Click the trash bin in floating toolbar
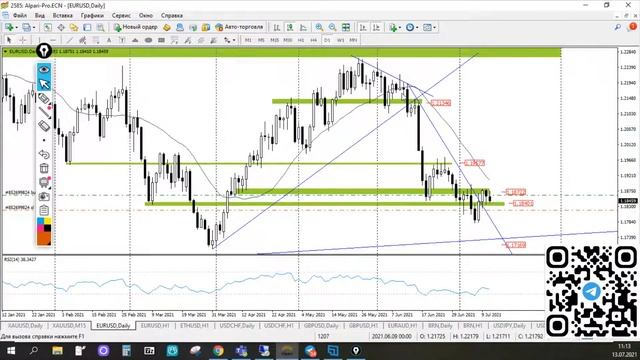This screenshot has height=360, width=640. point(44,168)
